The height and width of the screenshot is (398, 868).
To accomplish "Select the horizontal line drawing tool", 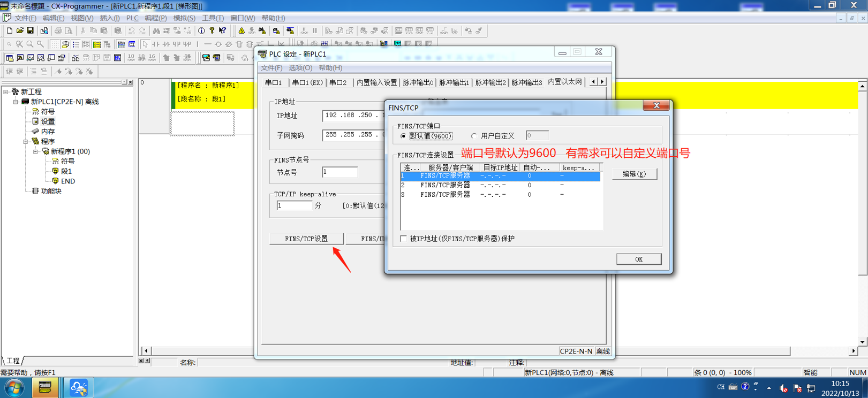I will click(x=208, y=44).
